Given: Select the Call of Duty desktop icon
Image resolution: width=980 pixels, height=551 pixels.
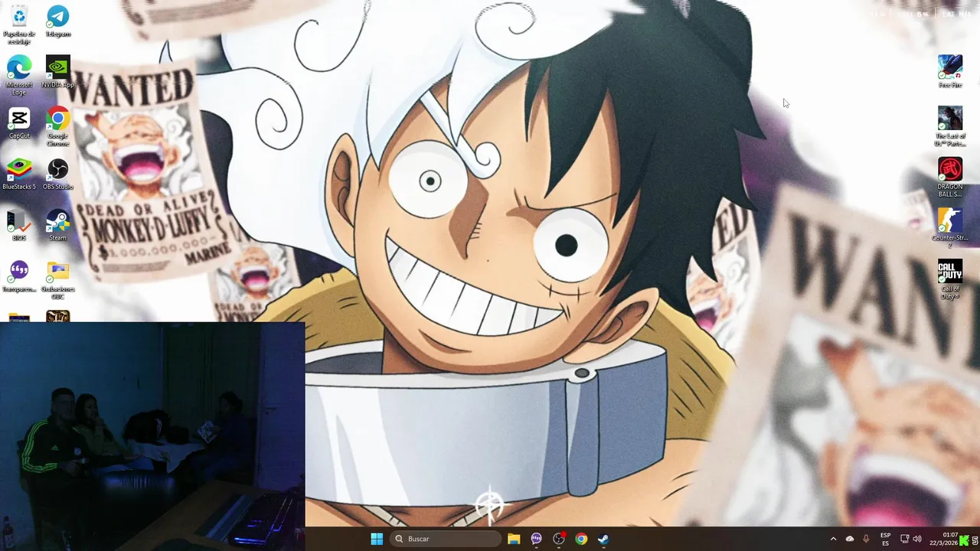Looking at the screenshot, I should tap(950, 279).
